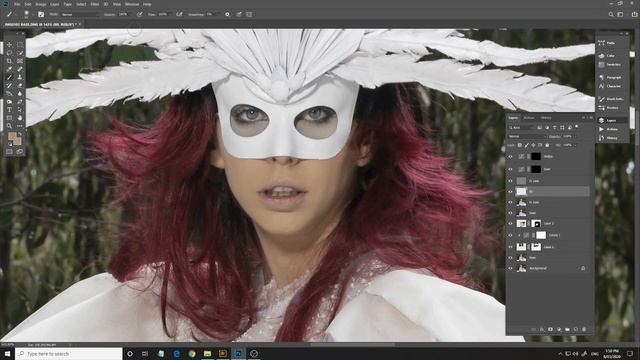Open the layer blend mode dropdown

(x=527, y=136)
